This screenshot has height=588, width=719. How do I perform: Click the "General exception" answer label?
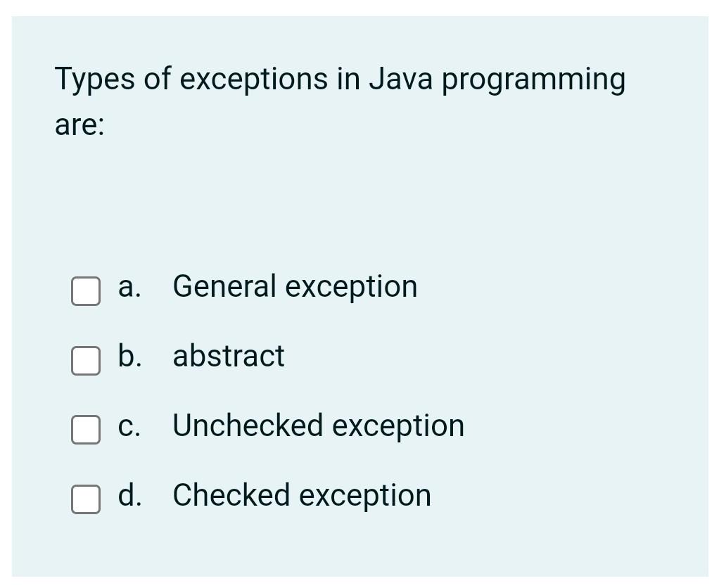pyautogui.click(x=295, y=288)
